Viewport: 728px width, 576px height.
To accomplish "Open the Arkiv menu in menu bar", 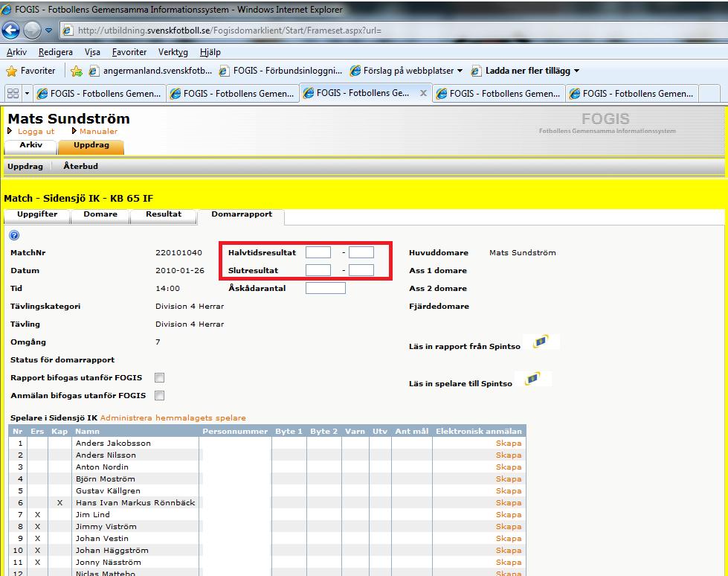I will [x=16, y=52].
